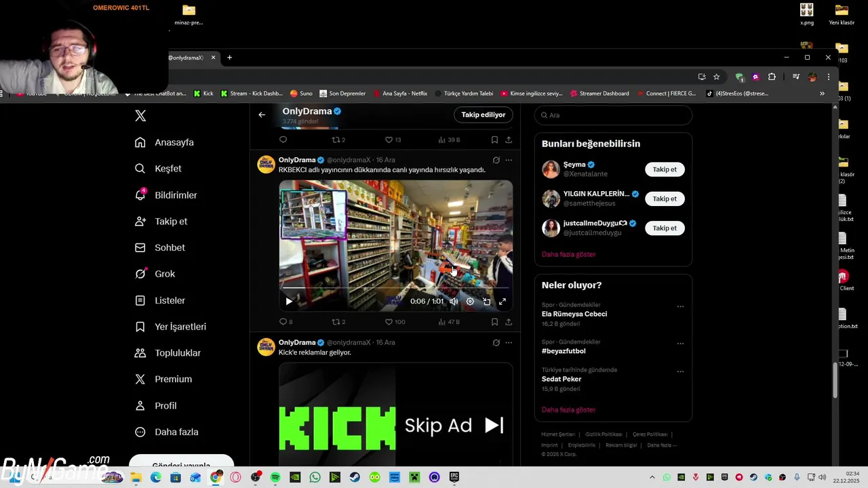Open Takip et in sidebar
The width and height of the screenshot is (868, 488).
coord(161,222)
